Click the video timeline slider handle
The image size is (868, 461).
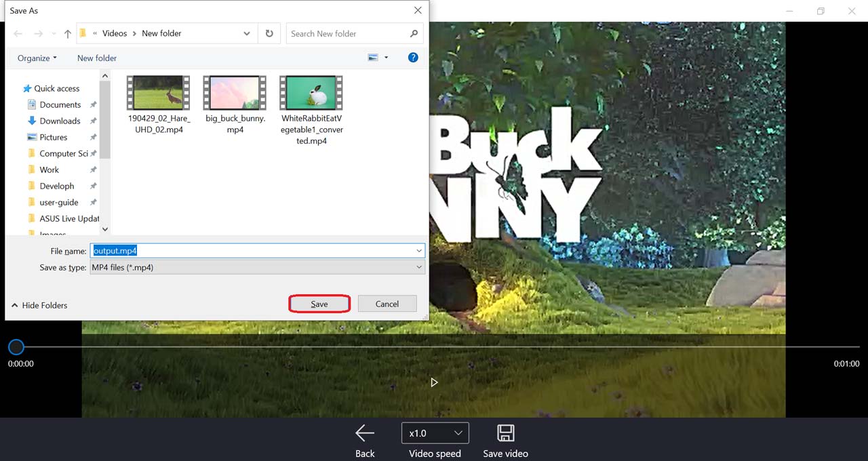pos(16,347)
